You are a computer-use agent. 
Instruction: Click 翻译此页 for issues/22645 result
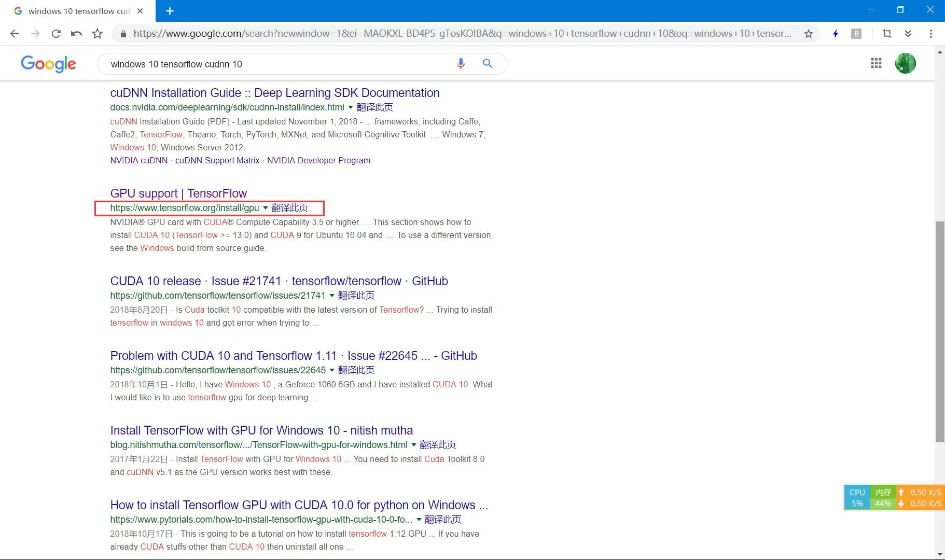[356, 370]
